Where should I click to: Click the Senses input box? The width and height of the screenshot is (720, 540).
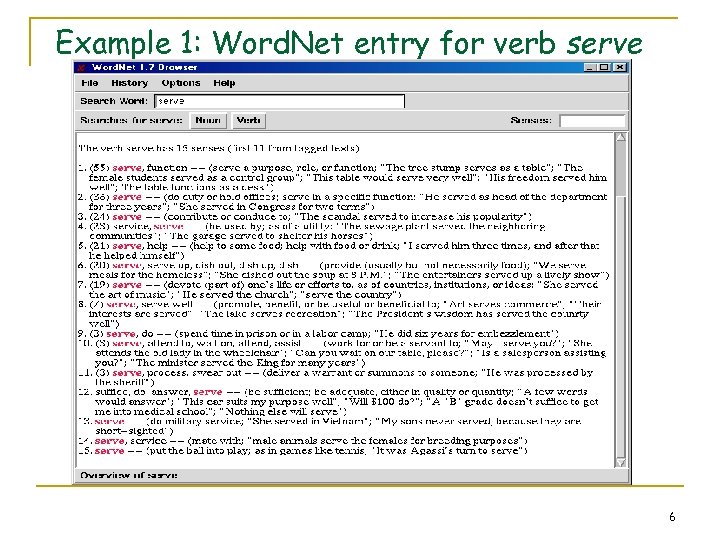(x=592, y=120)
